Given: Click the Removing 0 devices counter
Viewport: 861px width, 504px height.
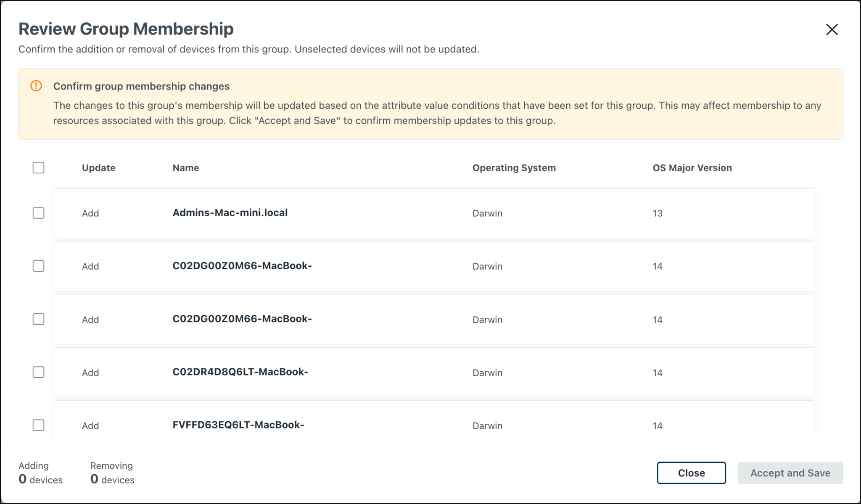Looking at the screenshot, I should [x=111, y=472].
